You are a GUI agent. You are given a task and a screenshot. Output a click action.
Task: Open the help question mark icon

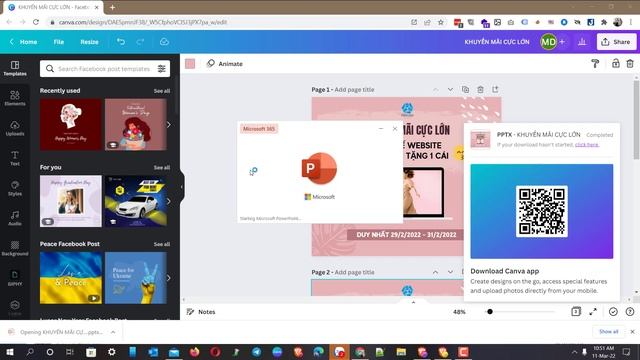point(630,311)
